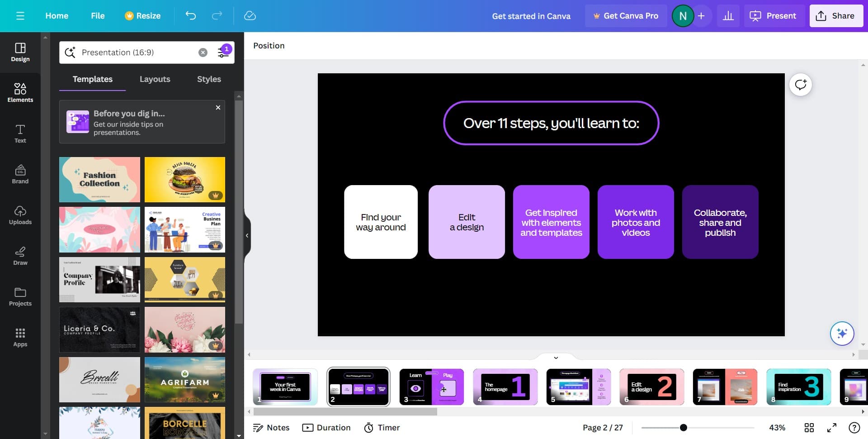Select the Draw tool

pos(20,256)
